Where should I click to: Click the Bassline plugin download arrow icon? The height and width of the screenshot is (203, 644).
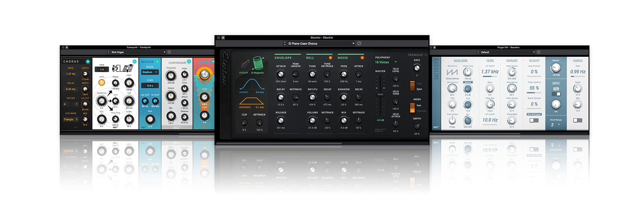point(434,48)
